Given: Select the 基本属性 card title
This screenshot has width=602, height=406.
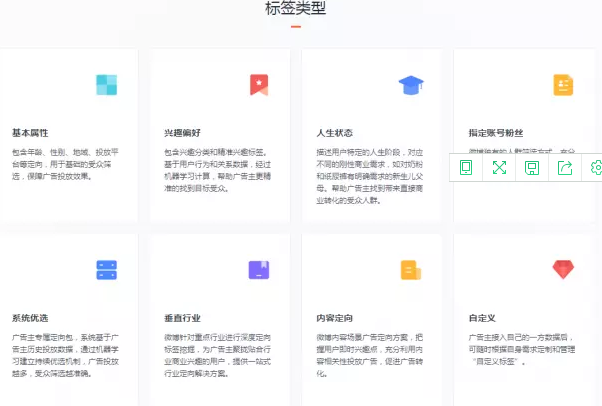Looking at the screenshot, I should tap(30, 133).
